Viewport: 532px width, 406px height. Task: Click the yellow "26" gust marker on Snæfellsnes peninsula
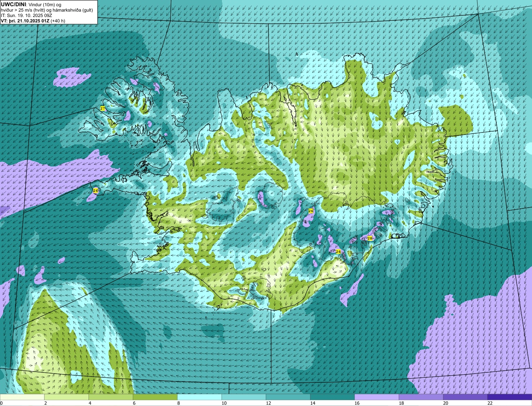pos(96,191)
